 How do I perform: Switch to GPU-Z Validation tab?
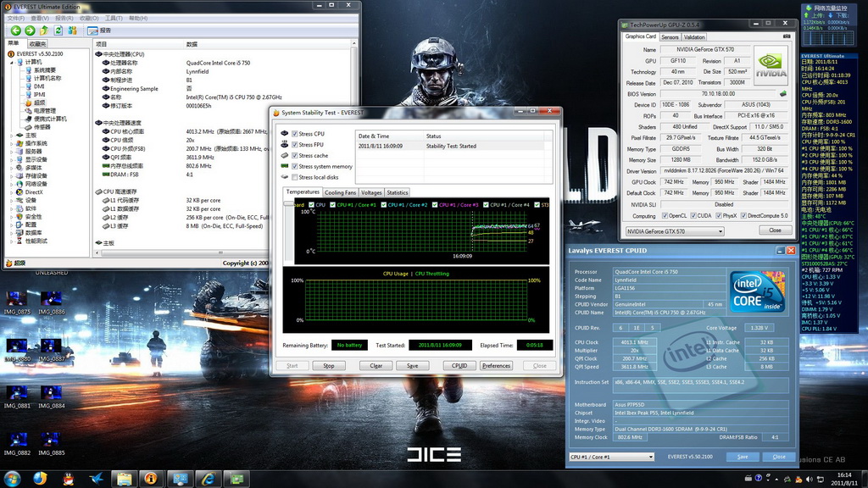point(694,37)
